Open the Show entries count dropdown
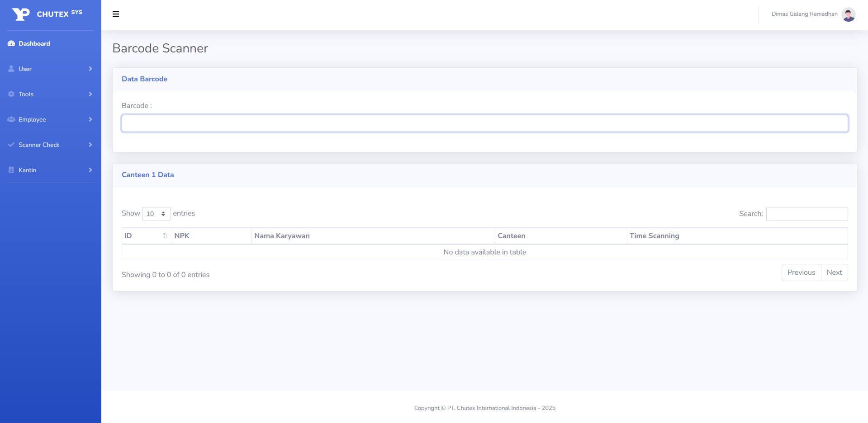The image size is (868, 423). (156, 214)
